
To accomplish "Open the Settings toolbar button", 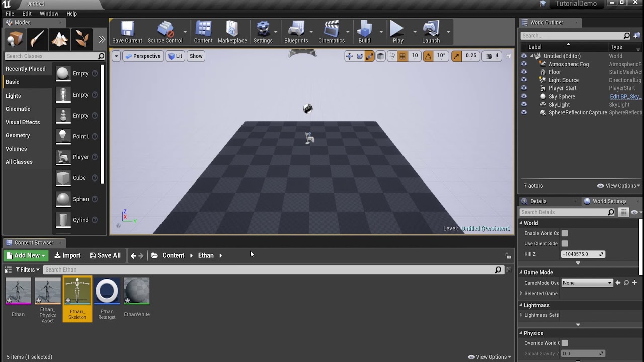I will coord(263,32).
